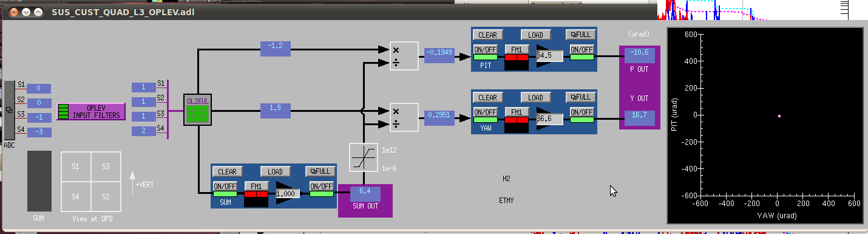
Task: Toggle PIT filter input ON/OFF
Action: coord(486,52)
